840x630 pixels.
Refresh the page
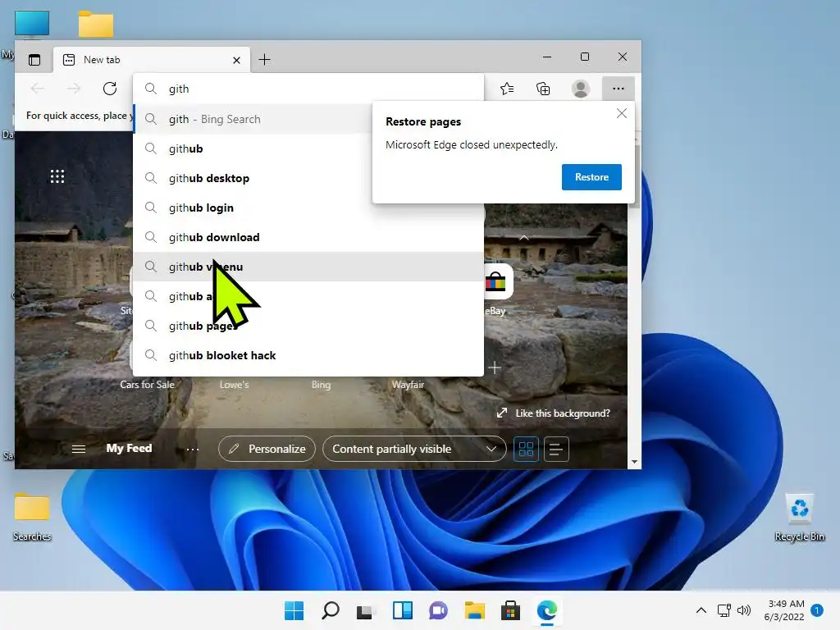(x=110, y=89)
